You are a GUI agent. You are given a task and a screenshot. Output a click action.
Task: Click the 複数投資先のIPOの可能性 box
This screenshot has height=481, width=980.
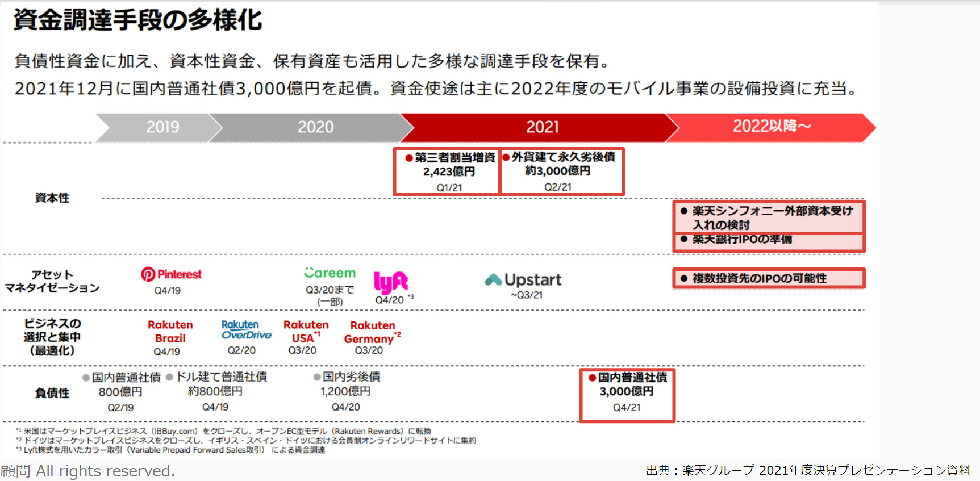769,278
